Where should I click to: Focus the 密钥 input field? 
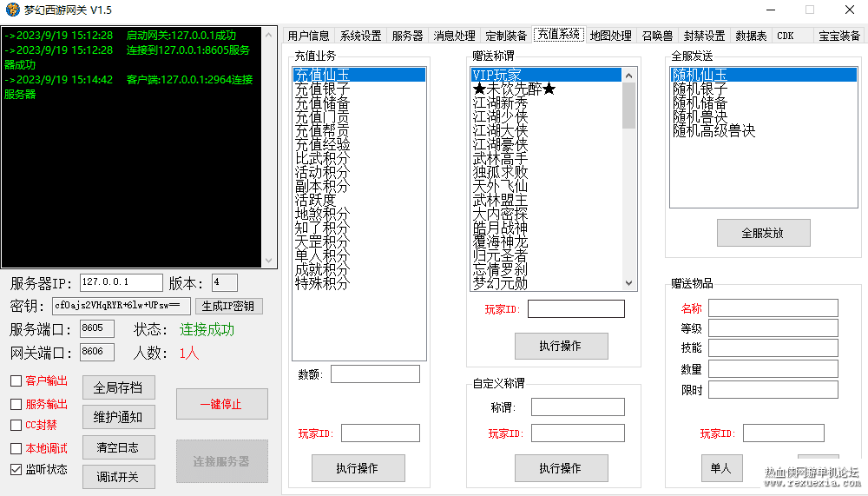(122, 306)
